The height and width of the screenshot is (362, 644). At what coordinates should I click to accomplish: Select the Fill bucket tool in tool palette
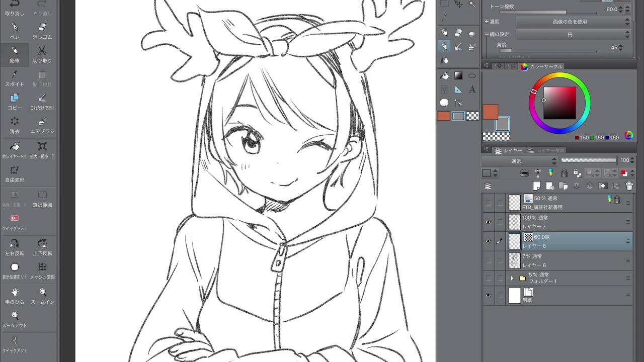(x=444, y=76)
